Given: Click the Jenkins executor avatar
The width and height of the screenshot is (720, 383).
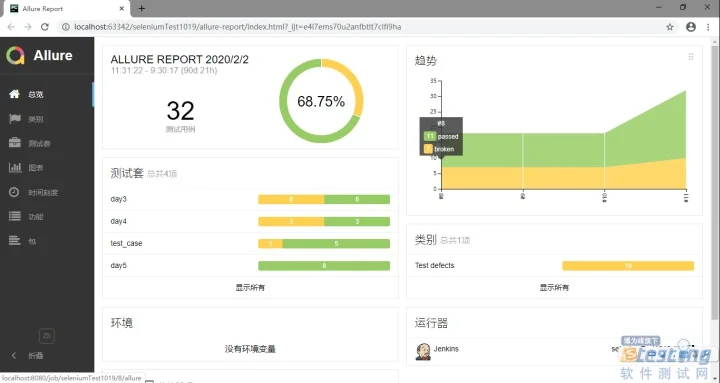Looking at the screenshot, I should point(423,351).
